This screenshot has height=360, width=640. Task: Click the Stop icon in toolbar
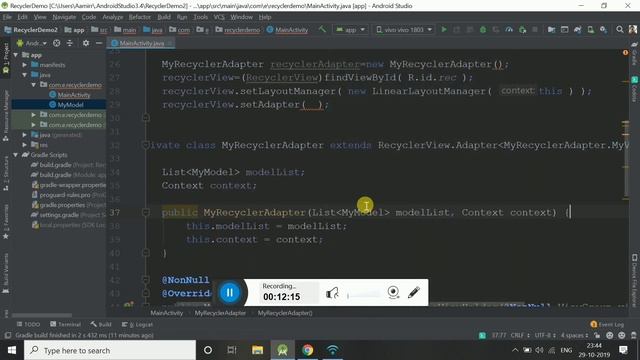[535, 30]
